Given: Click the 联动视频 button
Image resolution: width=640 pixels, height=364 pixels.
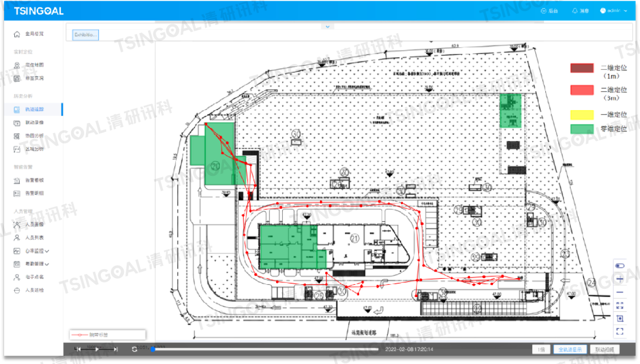Looking at the screenshot, I should pyautogui.click(x=606, y=349).
